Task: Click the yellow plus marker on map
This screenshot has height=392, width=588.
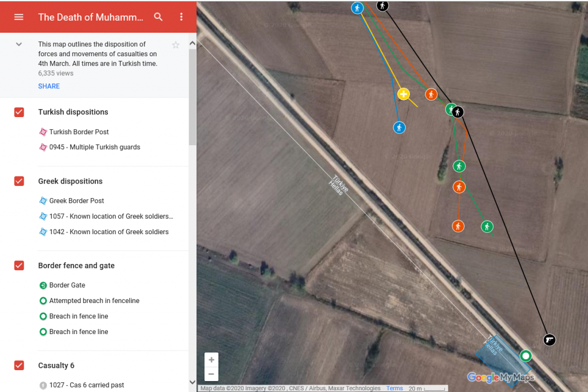Action: click(x=404, y=94)
